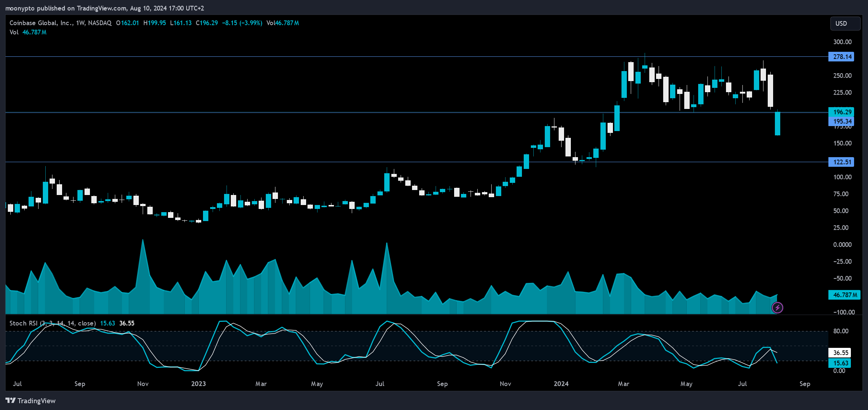Click the 250.00 price axis label
Image resolution: width=868 pixels, height=410 pixels.
click(842, 76)
